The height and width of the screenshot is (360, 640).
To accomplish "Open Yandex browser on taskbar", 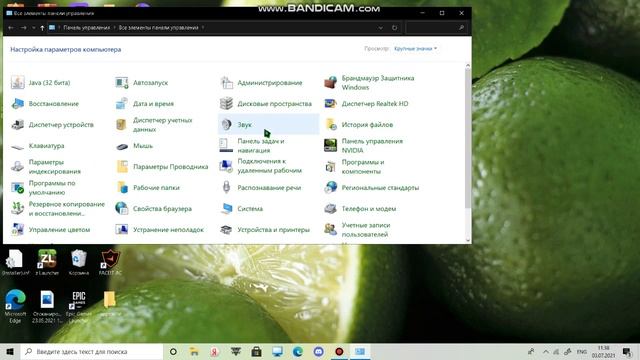I will (215, 351).
